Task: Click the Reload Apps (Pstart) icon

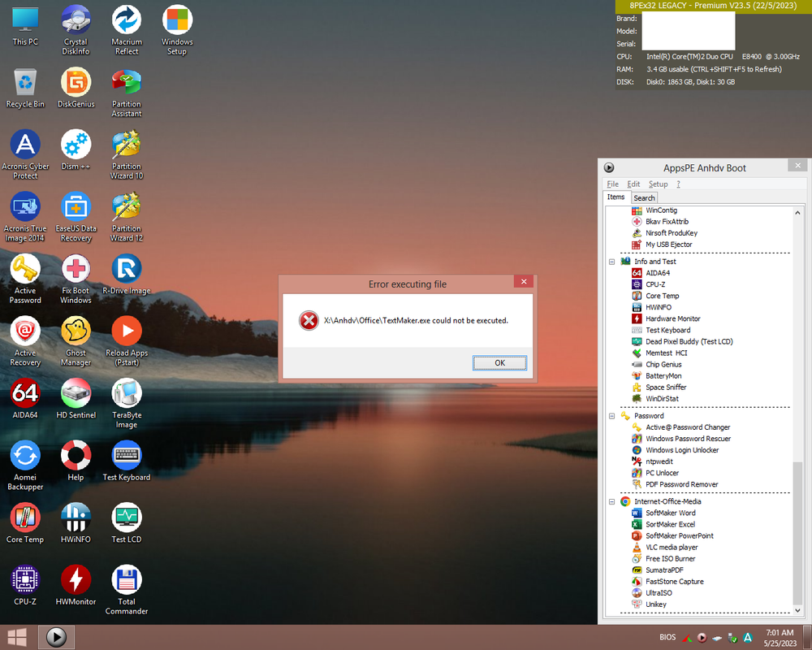Action: click(x=127, y=341)
